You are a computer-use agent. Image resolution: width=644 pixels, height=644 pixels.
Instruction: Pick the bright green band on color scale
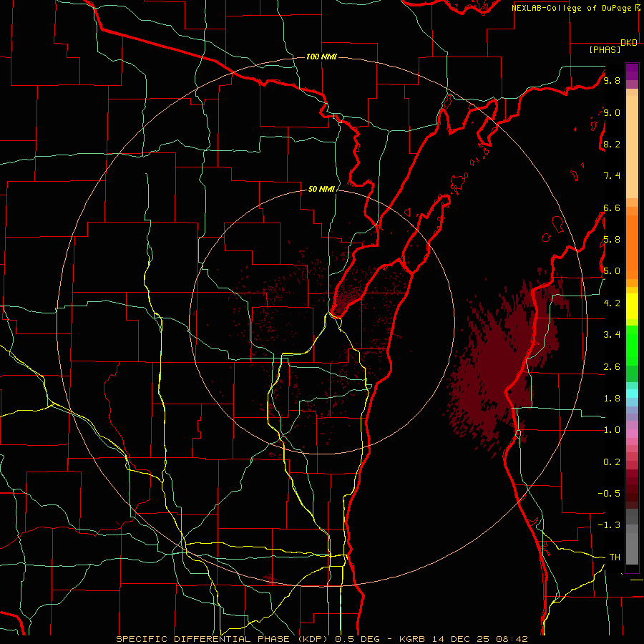(x=632, y=347)
